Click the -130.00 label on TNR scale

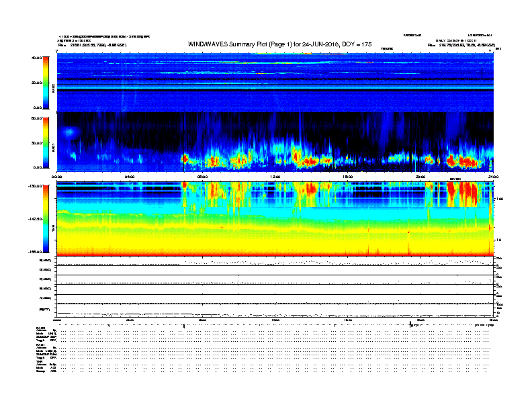click(x=35, y=186)
